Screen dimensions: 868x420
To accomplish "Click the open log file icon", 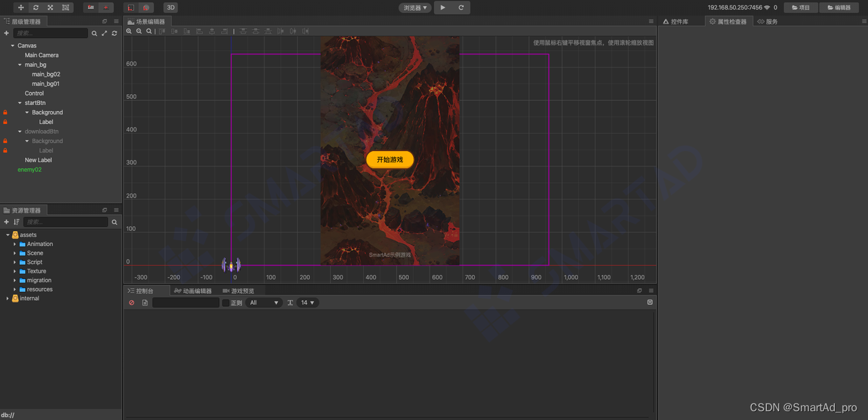I will coord(144,303).
